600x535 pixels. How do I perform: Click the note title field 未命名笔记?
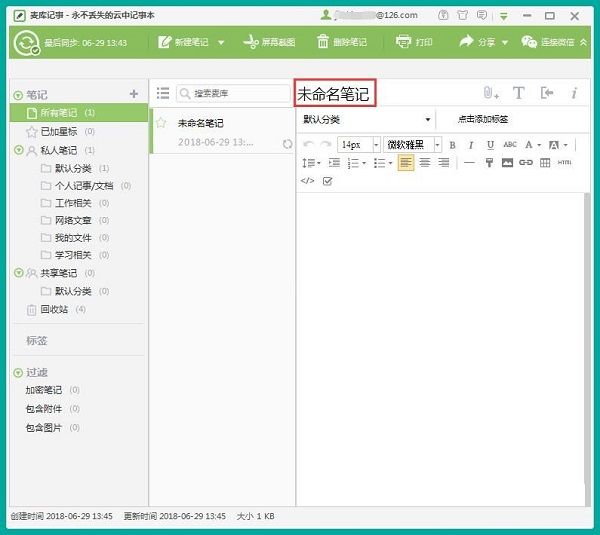point(334,94)
